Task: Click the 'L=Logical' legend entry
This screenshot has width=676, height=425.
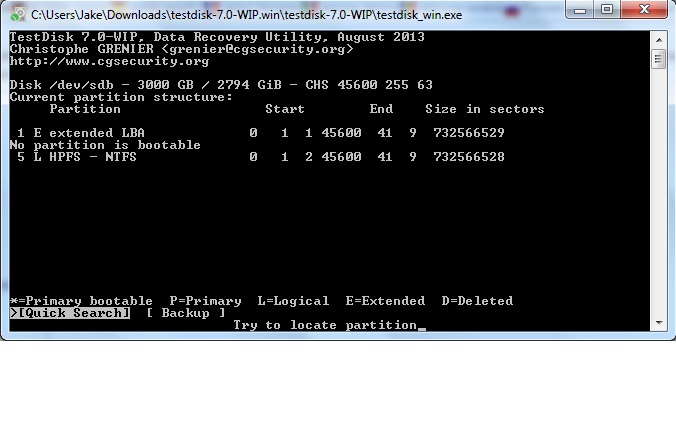Action: 293,301
